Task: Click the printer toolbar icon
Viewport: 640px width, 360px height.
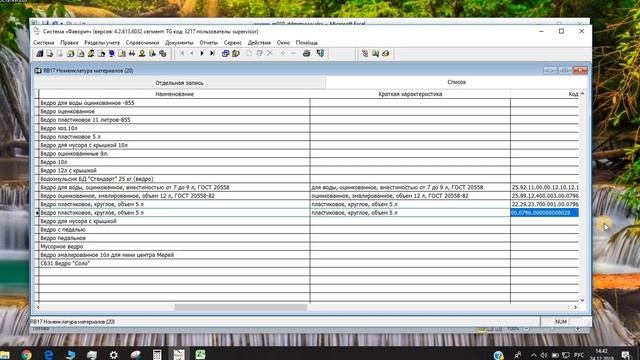Action: click(307, 53)
